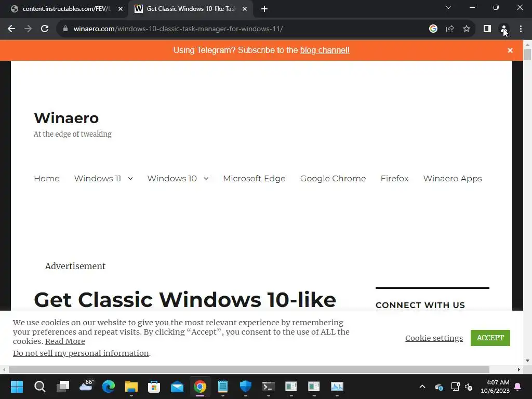Go back using the browser back arrow
Image resolution: width=532 pixels, height=399 pixels.
point(11,29)
